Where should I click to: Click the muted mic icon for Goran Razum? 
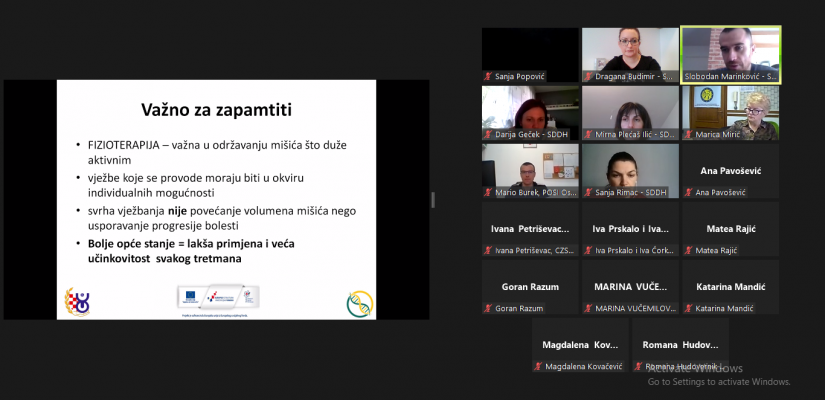click(488, 308)
